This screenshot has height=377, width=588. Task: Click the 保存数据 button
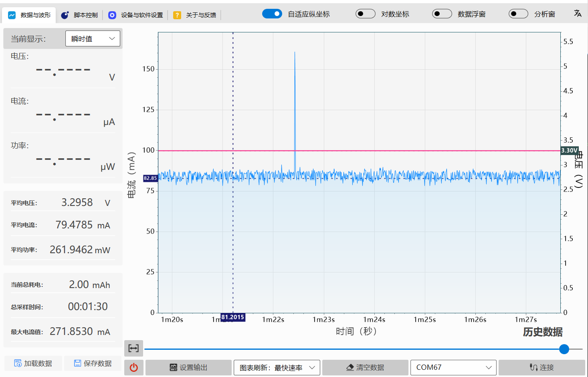93,363
